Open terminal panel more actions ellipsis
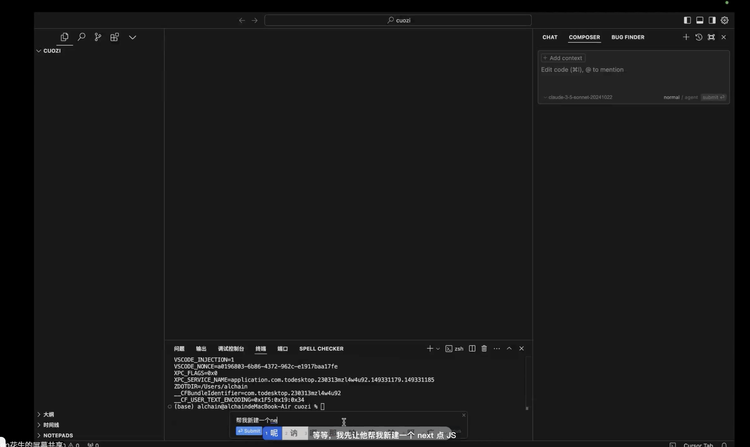This screenshot has height=447, width=750. 496,349
